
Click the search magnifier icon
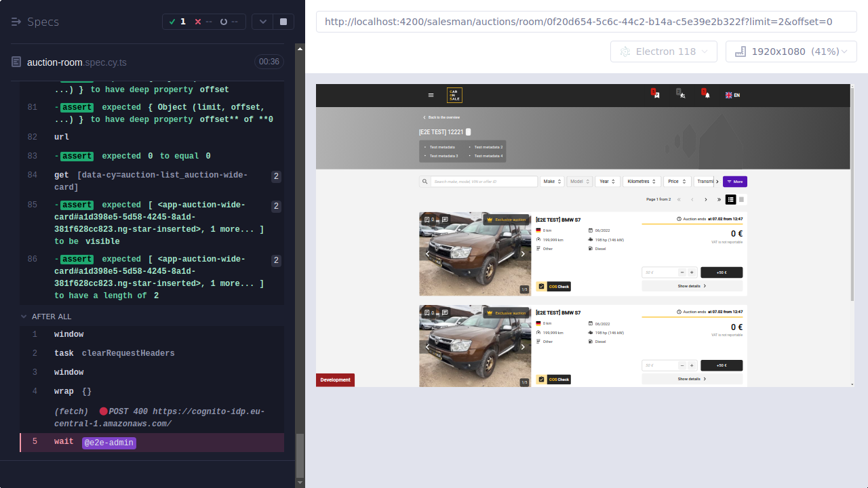424,181
